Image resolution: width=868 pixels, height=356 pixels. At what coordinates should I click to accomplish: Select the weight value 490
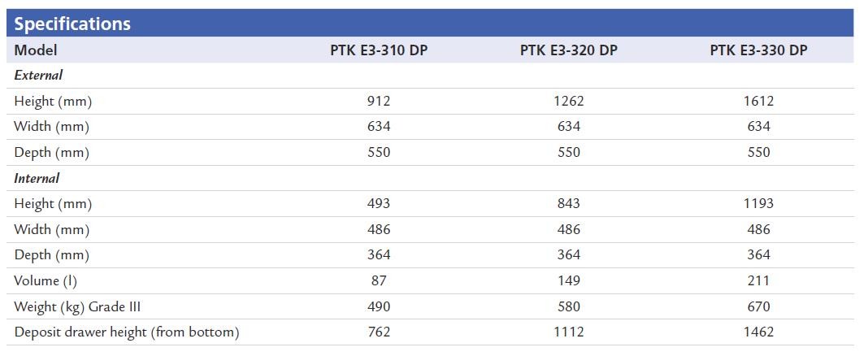pyautogui.click(x=379, y=306)
